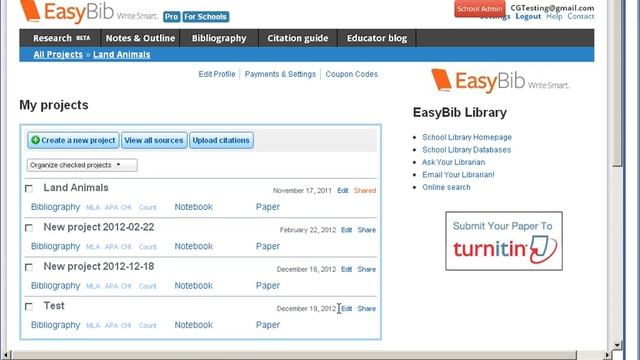Open School Library Homepage link

point(467,137)
